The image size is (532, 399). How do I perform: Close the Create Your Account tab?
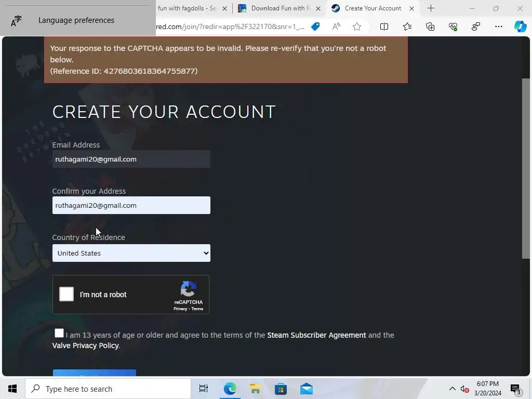point(411,8)
